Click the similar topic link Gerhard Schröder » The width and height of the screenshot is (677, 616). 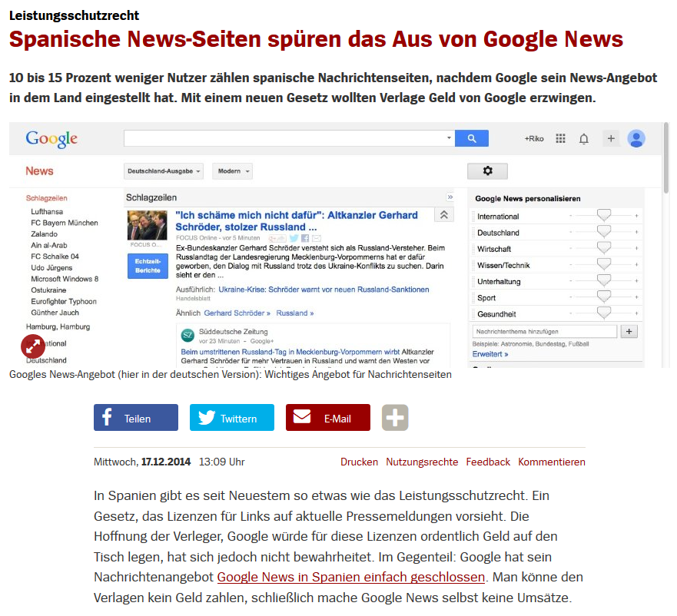click(x=237, y=313)
